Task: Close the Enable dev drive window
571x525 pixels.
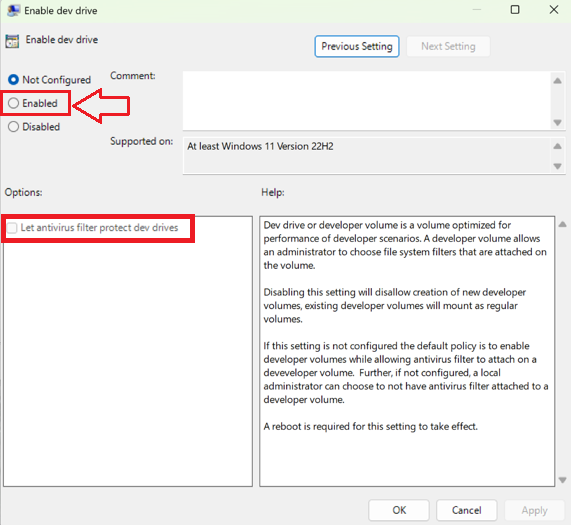Action: (x=554, y=9)
